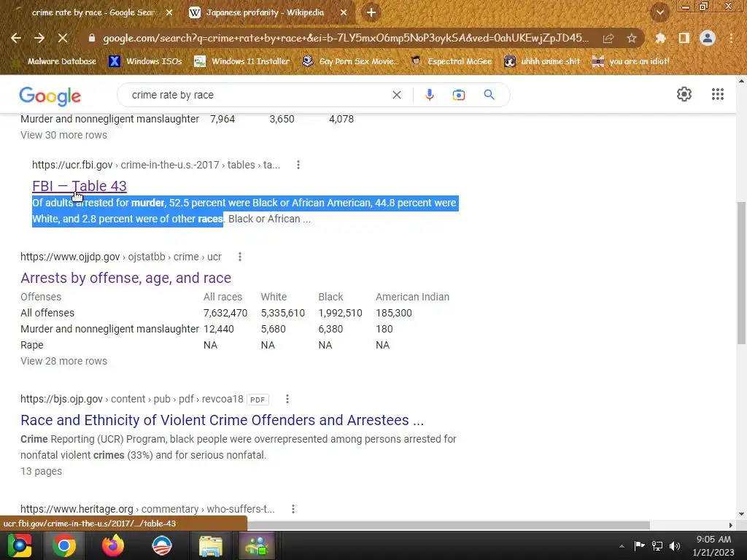
Task: Open options menu for ucr.fbi.gov result
Action: tap(298, 165)
